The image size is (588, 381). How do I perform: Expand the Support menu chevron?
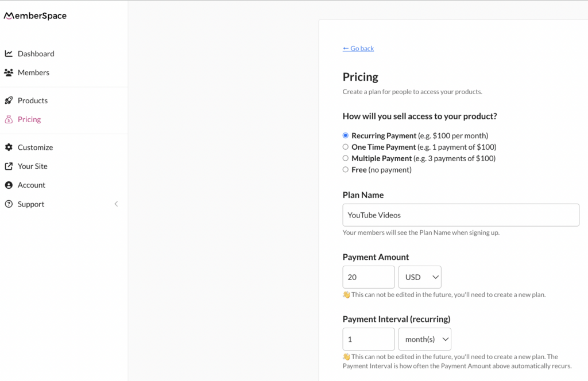pyautogui.click(x=117, y=204)
